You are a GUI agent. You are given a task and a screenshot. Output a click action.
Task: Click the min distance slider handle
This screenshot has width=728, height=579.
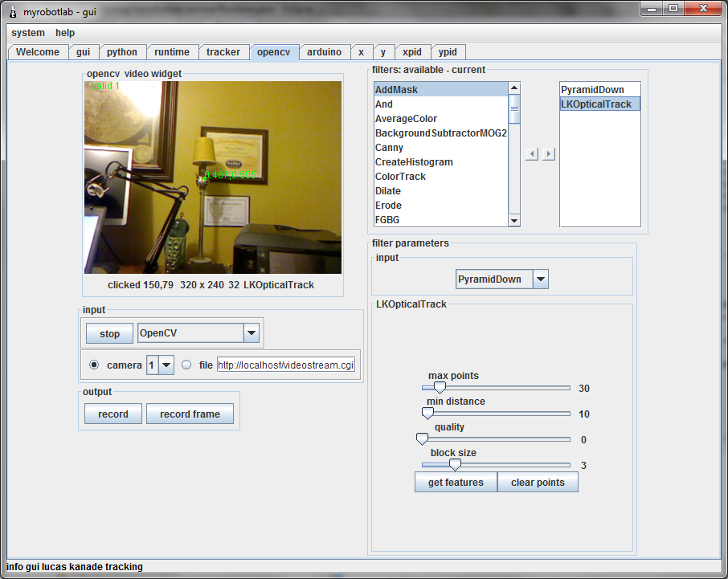(427, 413)
